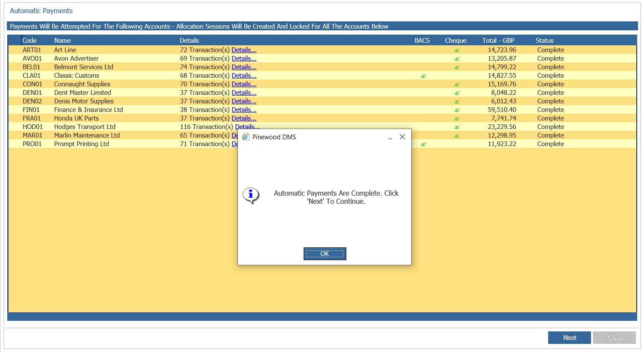Click the Cheque tick icon for Marlin Maintenance Ltd
Viewport: 644px width, 352px height.
pos(457,136)
